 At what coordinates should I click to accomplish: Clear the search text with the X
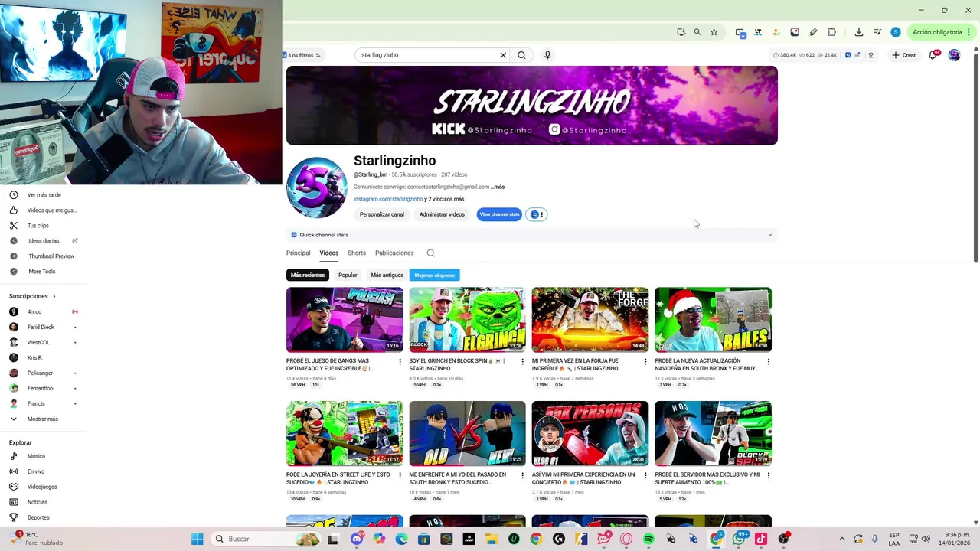[503, 55]
